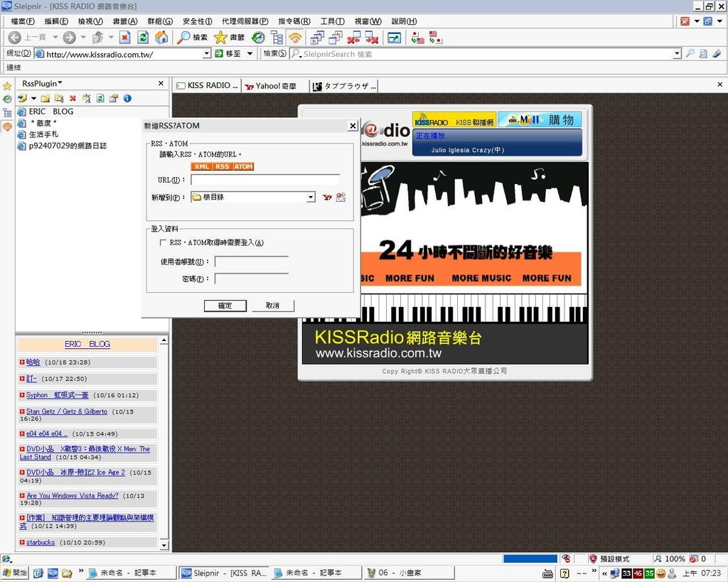This screenshot has height=582, width=728.
Task: Open the History clock toolbar icon
Action: (258, 38)
